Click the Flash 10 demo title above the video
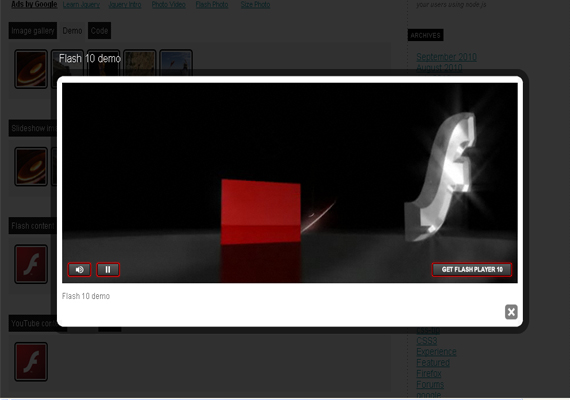Viewport: 570px width, 400px height. click(90, 59)
